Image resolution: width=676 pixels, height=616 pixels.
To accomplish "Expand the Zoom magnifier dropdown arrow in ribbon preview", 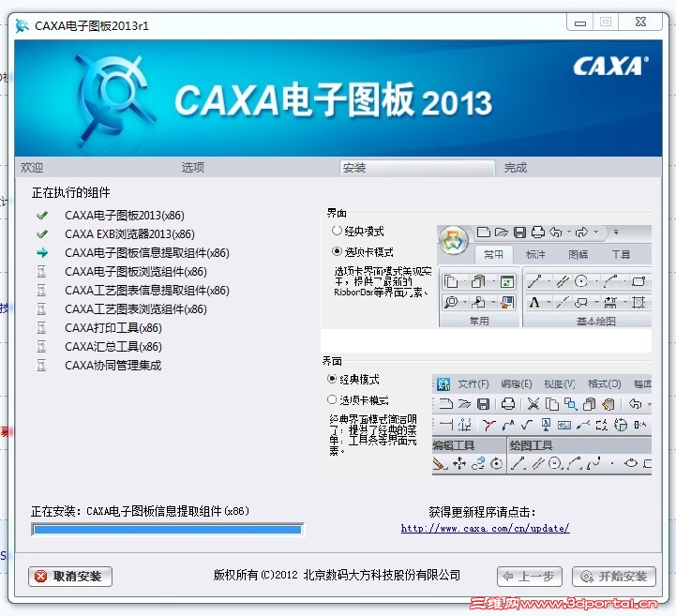I will coord(465,302).
